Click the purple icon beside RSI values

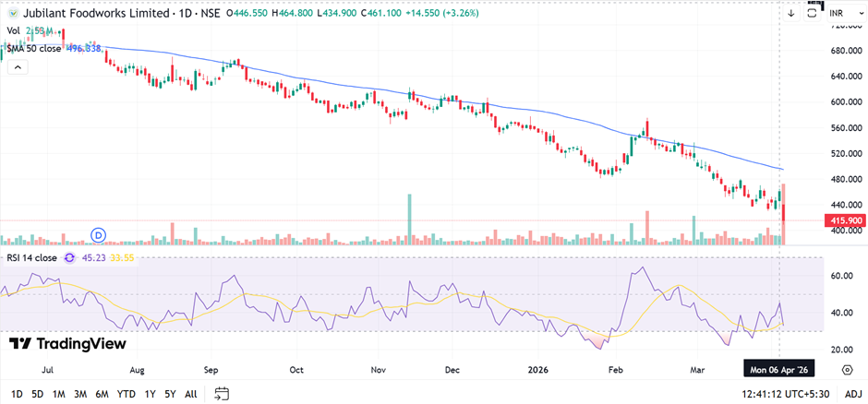(x=69, y=257)
